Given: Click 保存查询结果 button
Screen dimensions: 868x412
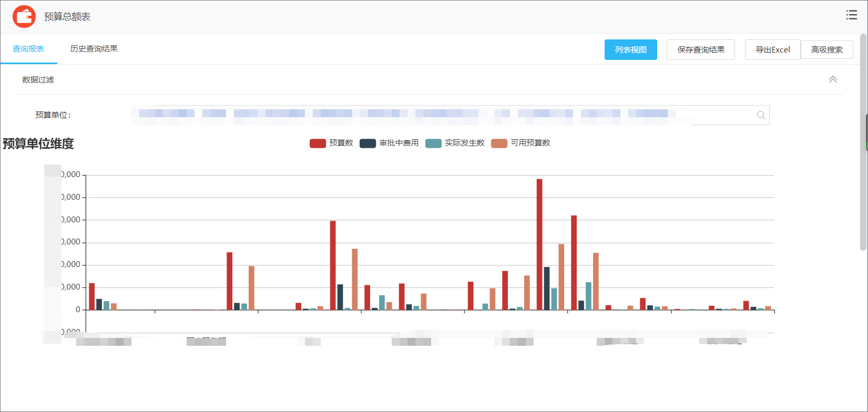Looking at the screenshot, I should pyautogui.click(x=700, y=50).
